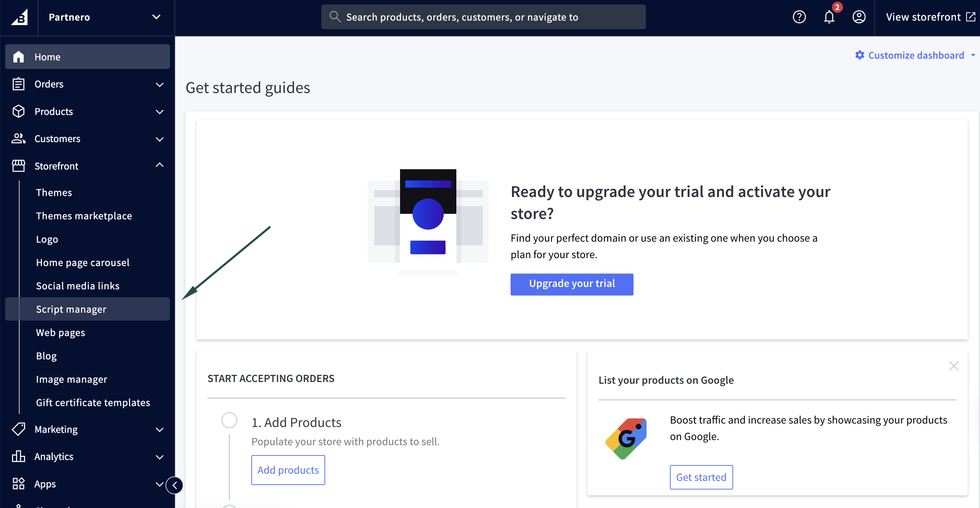Expand the Customers menu chevron
Viewport: 980px width, 508px height.
tap(160, 139)
